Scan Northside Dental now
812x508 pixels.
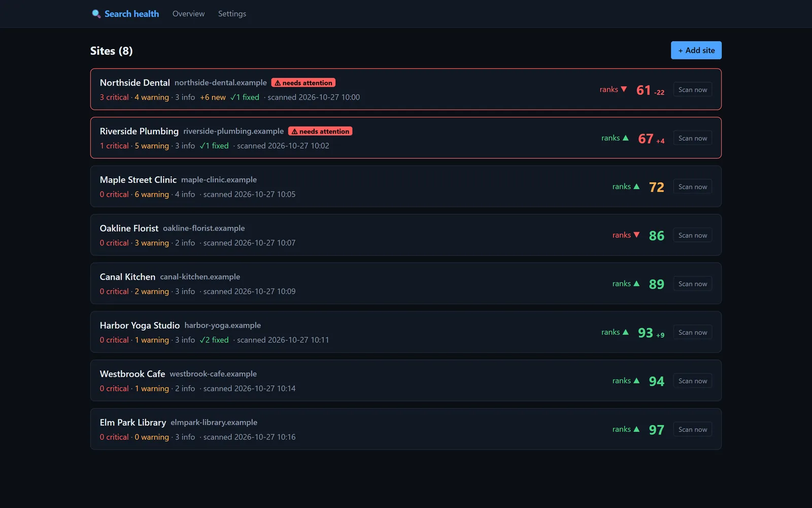click(693, 89)
